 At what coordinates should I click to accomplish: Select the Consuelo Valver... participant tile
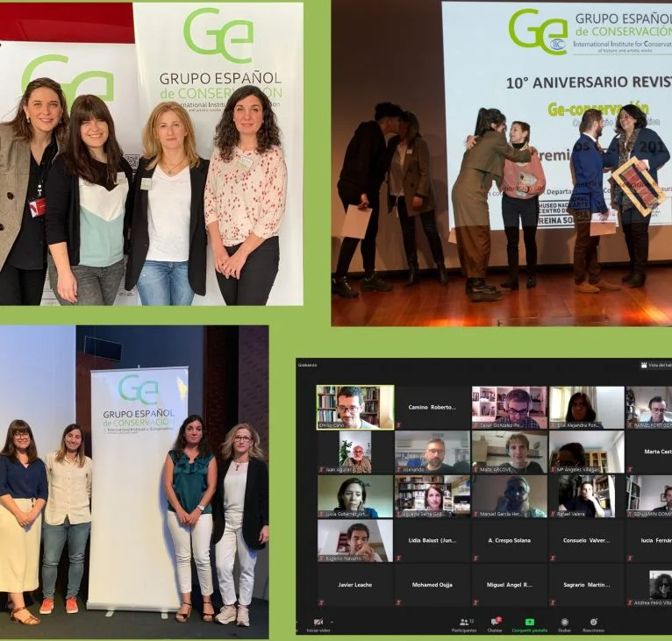click(587, 540)
